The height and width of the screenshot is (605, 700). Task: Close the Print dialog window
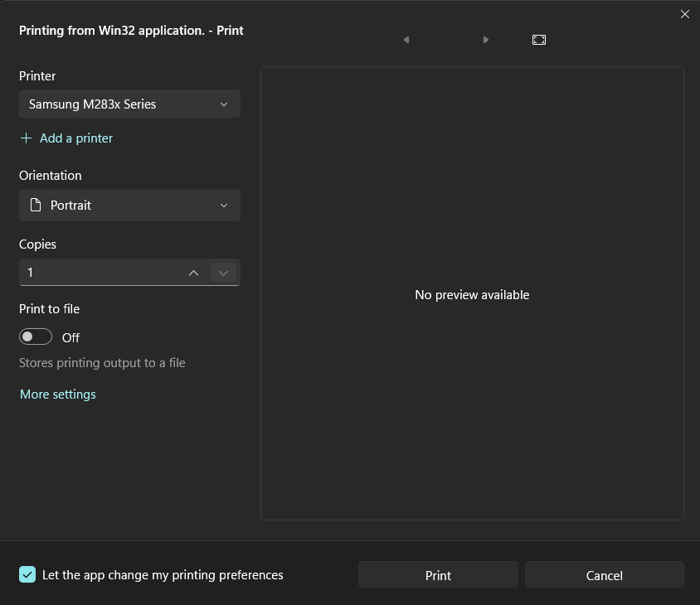coord(685,14)
